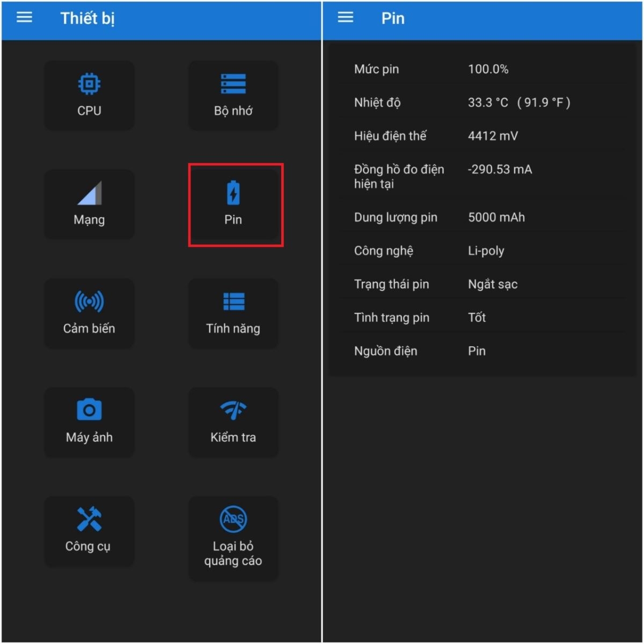Click the Pin header title
The height and width of the screenshot is (644, 644).
pos(393,18)
